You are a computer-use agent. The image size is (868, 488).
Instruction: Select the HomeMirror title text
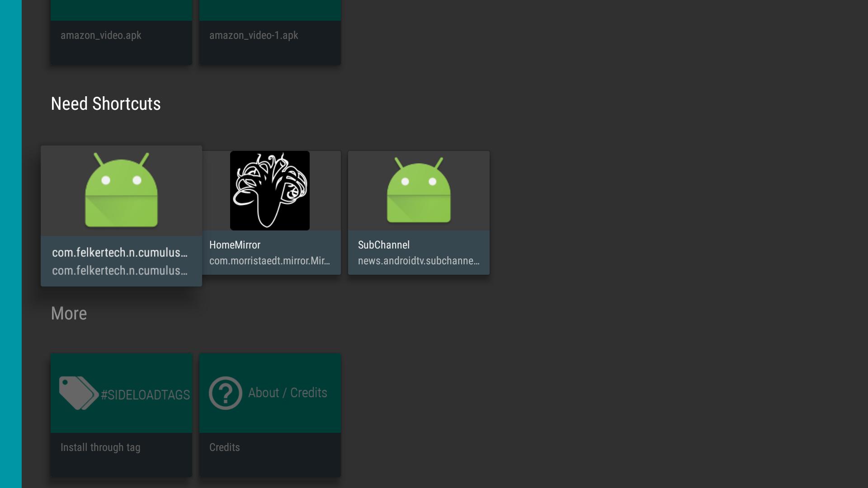coord(235,245)
